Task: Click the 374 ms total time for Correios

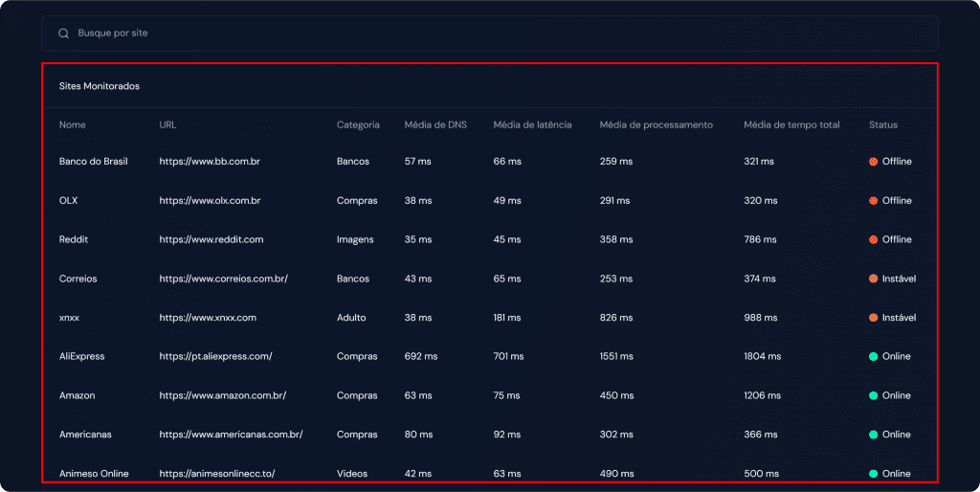Action: click(759, 279)
